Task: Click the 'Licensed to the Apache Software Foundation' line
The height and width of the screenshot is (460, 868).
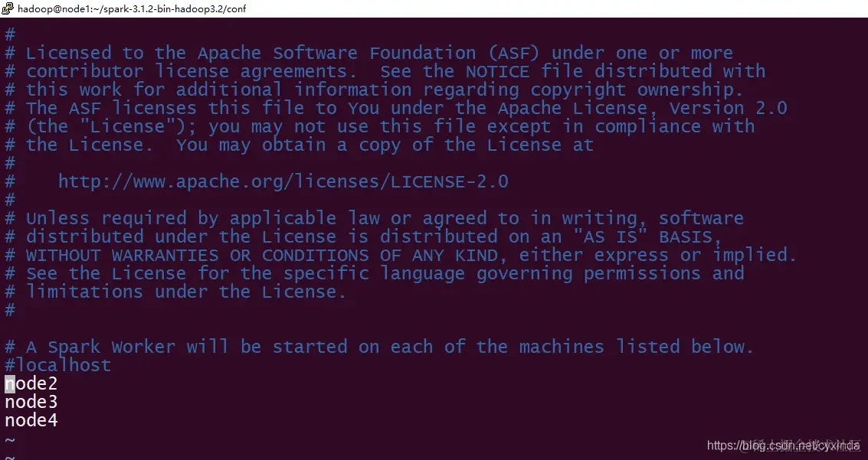Action: pyautogui.click(x=368, y=53)
